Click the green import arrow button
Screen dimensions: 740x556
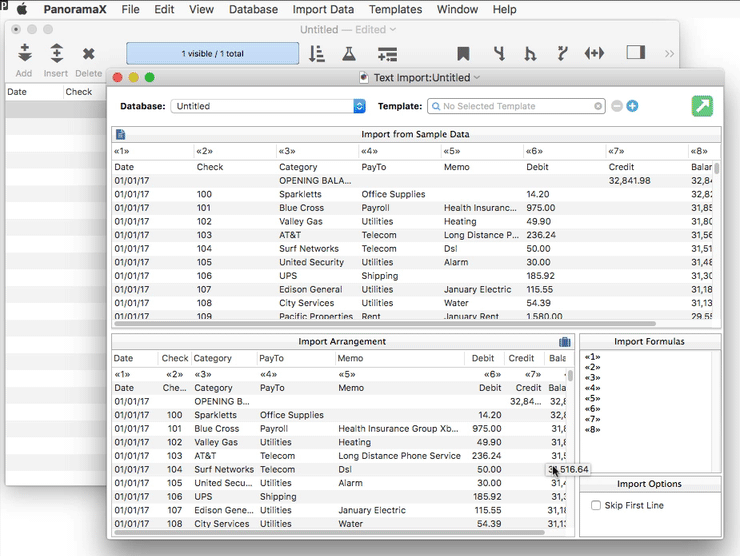[702, 106]
